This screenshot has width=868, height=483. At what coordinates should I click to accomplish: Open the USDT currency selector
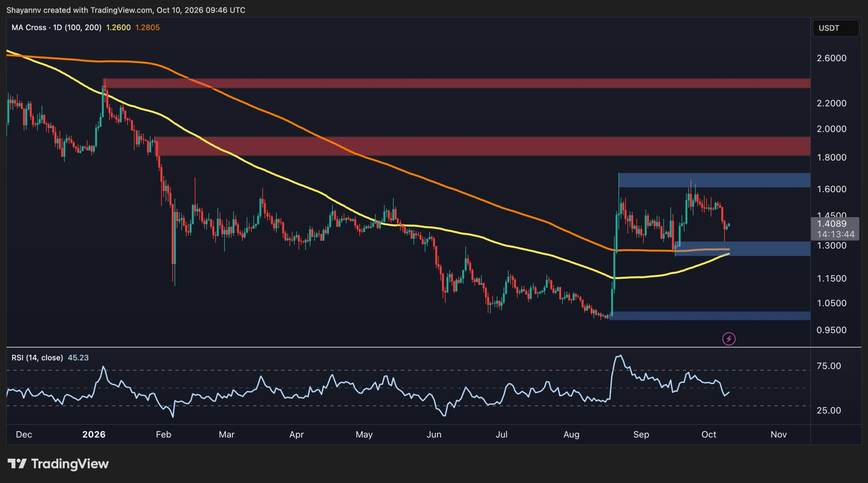[835, 28]
